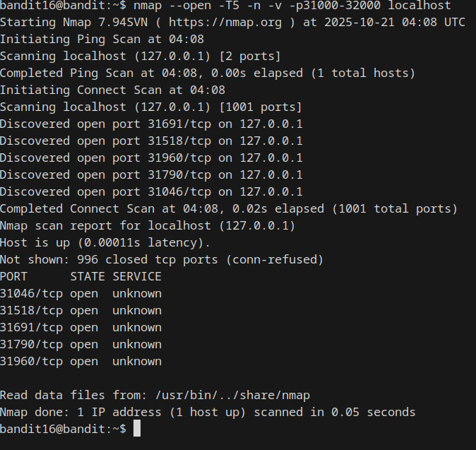Click the SERVICE column header
Viewport: 476px width, 450px height.
pos(137,276)
